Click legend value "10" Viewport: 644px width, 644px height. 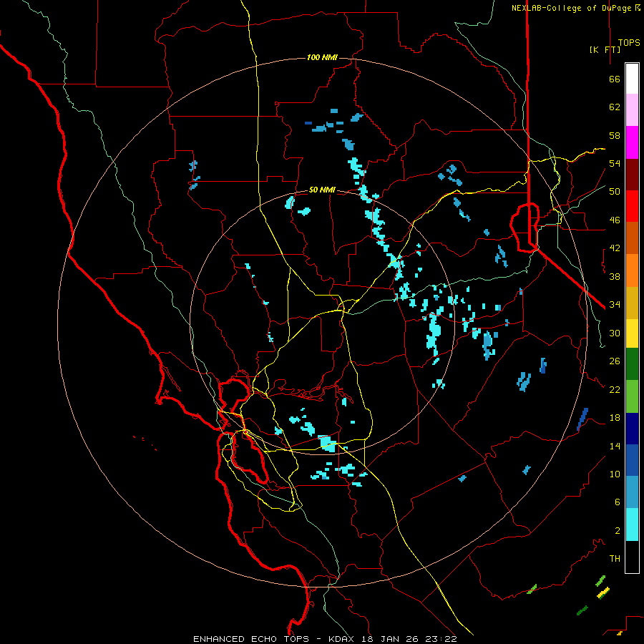615,474
